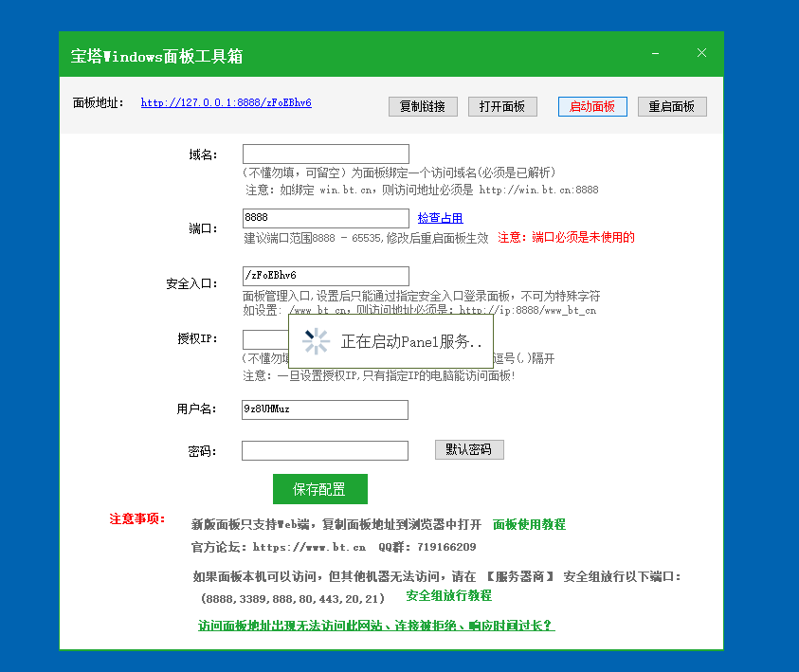The image size is (799, 672).
Task: Select the 安全入口 field with /zFoEBhv6
Action: click(x=326, y=276)
